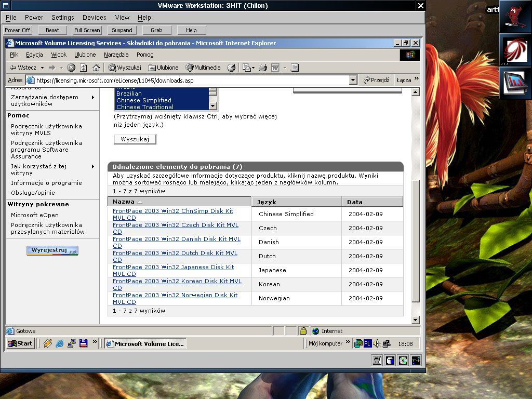Select Chinese Traditional in language list
The image size is (532, 399).
click(x=145, y=107)
